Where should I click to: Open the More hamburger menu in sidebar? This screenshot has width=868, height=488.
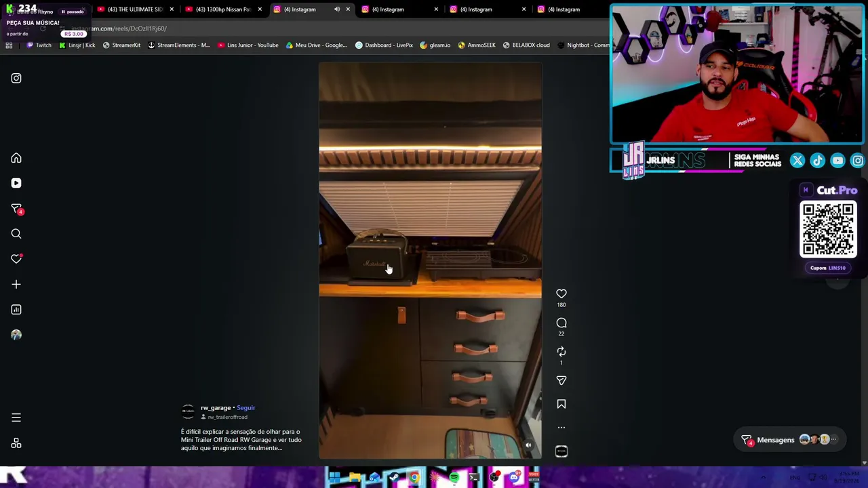coord(16,418)
